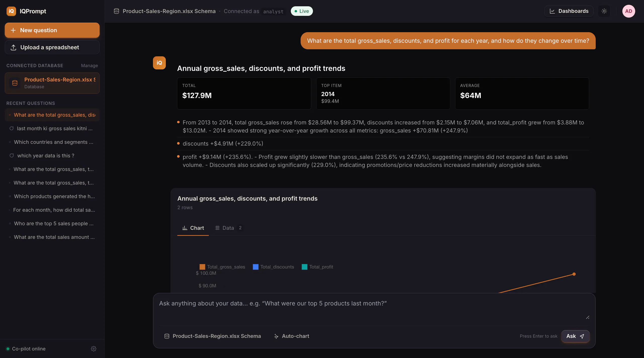Open the recent question 'last month ki gross sales kitni'
This screenshot has width=644, height=358.
pos(52,128)
